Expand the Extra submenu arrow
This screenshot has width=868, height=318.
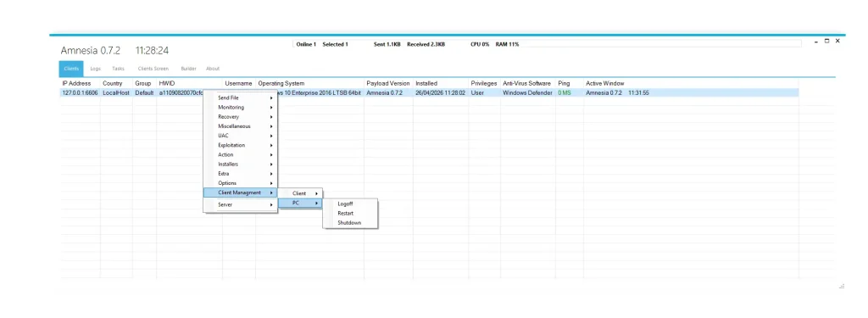pos(271,174)
